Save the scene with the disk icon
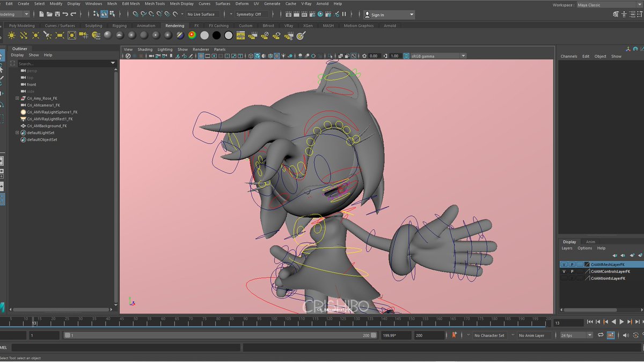The height and width of the screenshot is (362, 644). pos(57,14)
